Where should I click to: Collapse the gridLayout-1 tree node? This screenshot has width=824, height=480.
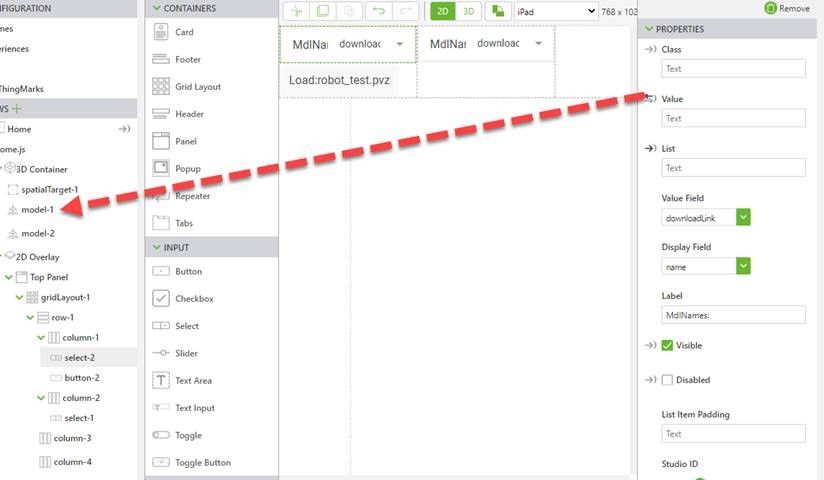click(19, 298)
